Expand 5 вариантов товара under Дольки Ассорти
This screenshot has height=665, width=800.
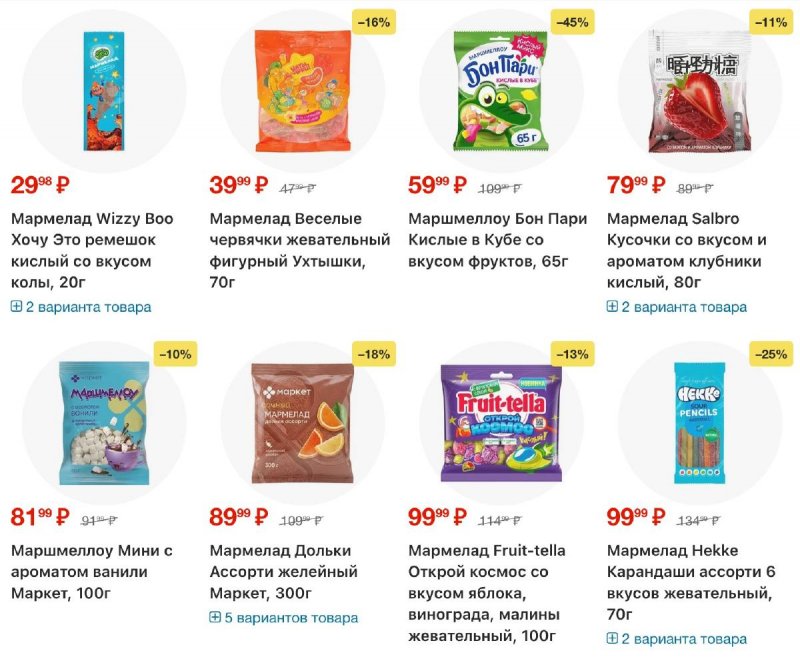coord(284,618)
